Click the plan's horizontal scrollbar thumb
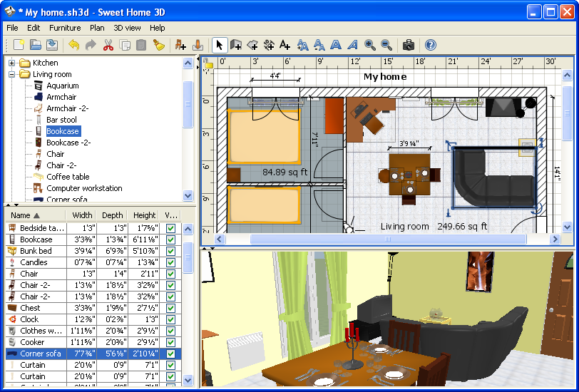The height and width of the screenshot is (392, 579). click(x=388, y=239)
